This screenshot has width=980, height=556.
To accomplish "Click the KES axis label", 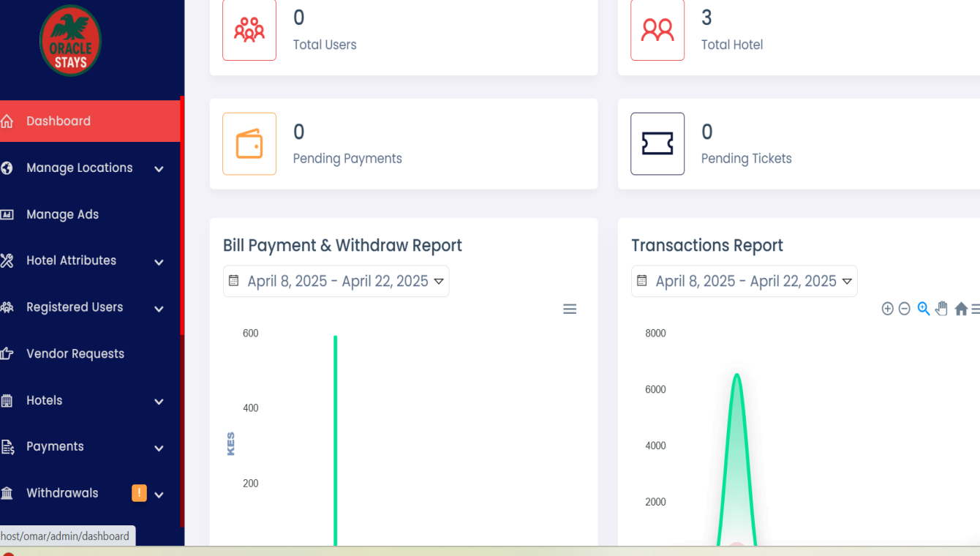I will tap(231, 444).
